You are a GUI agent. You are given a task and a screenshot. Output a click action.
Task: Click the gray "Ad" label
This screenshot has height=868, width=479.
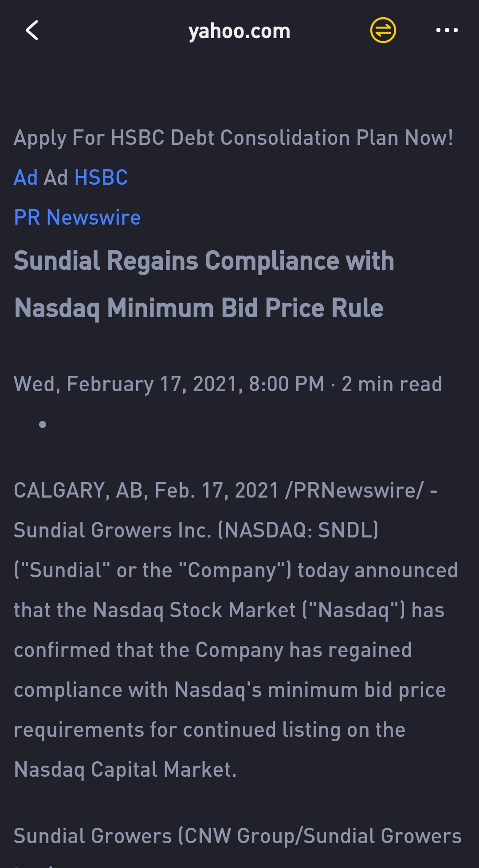(x=56, y=178)
